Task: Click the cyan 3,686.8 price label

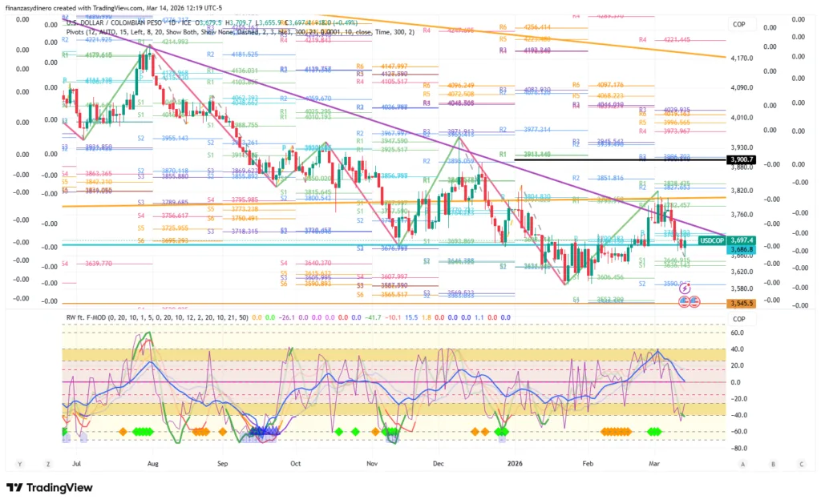Action: pyautogui.click(x=738, y=250)
